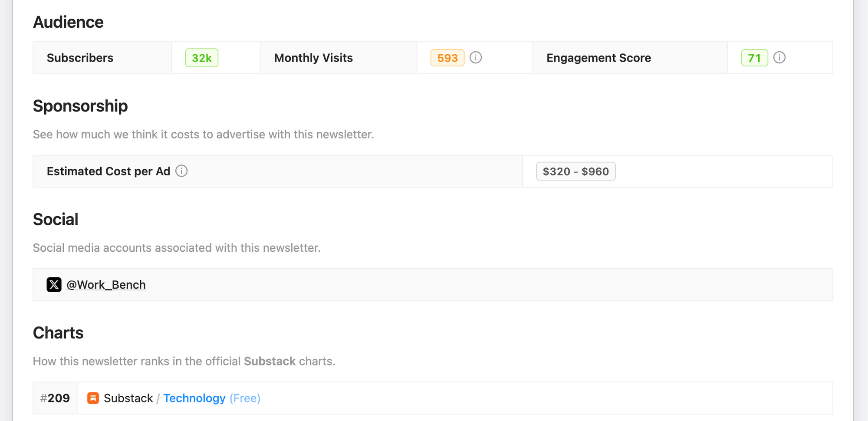Viewport: 868px width, 421px height.
Task: Open the @Work_Bench social profile link
Action: tap(107, 285)
